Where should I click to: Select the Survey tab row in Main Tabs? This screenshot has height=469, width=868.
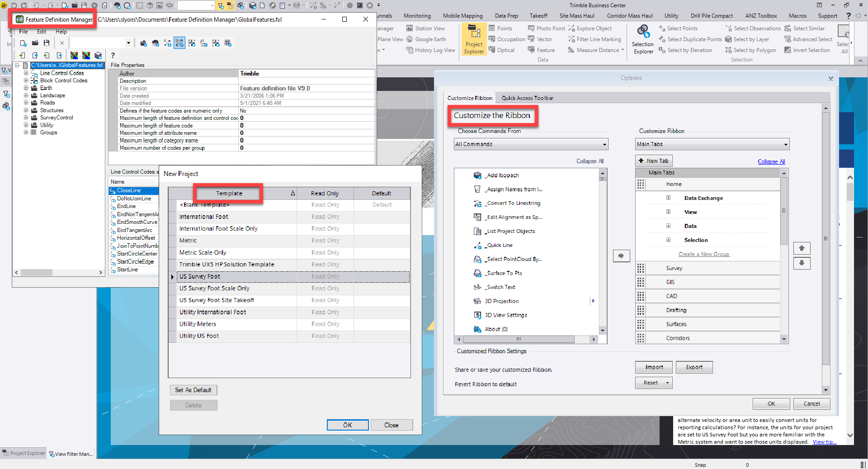pos(708,268)
